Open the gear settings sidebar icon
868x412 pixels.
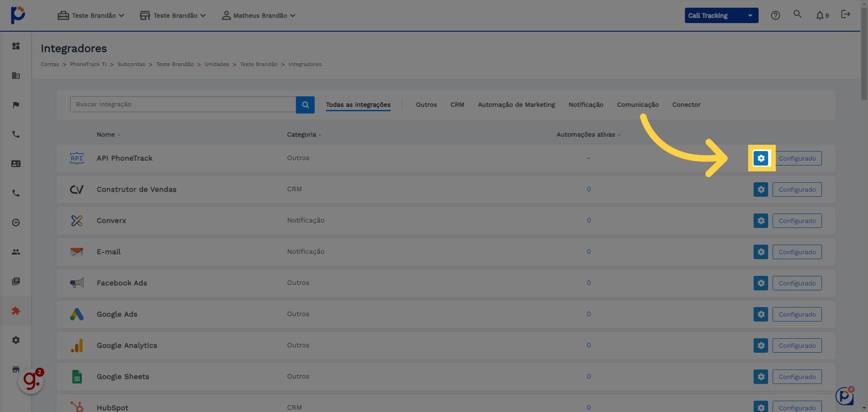(16, 340)
